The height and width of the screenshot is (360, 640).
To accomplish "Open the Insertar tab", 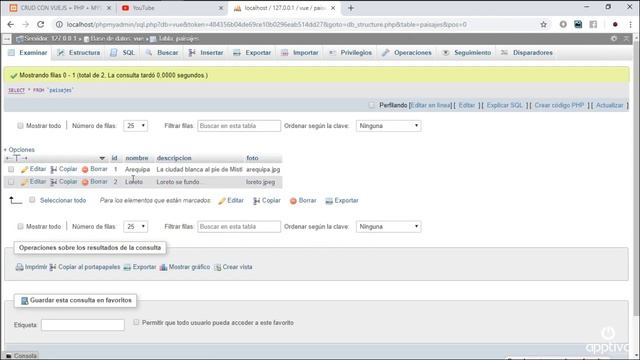I will [x=206, y=53].
